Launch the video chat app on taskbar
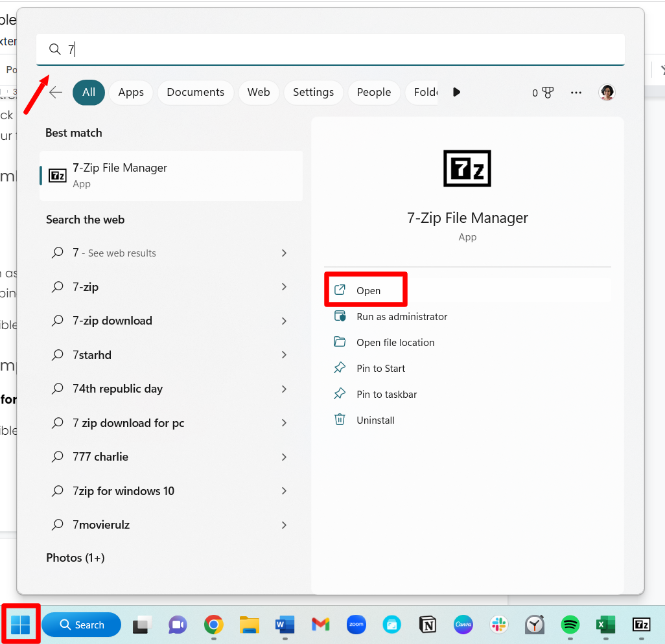Viewport: 665px width, 644px height. [178, 625]
